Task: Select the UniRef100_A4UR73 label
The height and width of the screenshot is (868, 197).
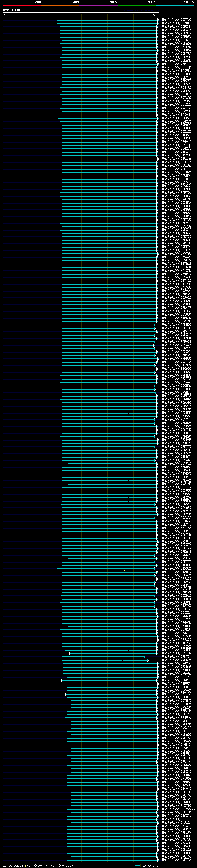Action: [177, 135]
